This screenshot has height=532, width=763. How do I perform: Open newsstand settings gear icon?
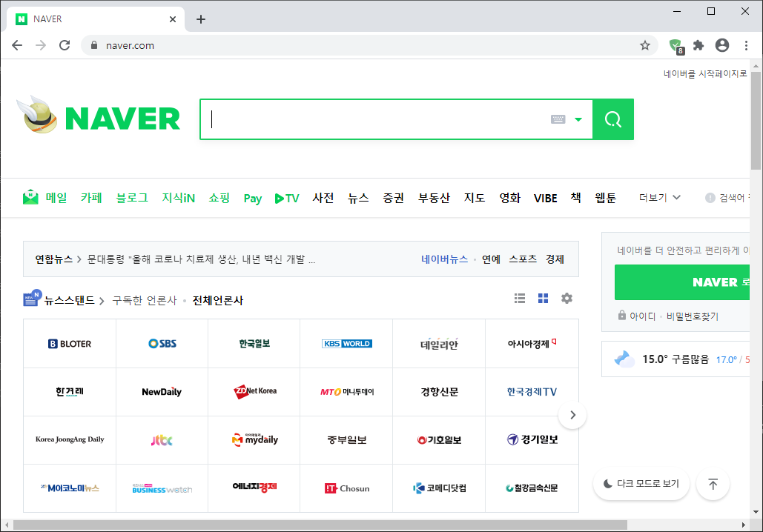[567, 298]
